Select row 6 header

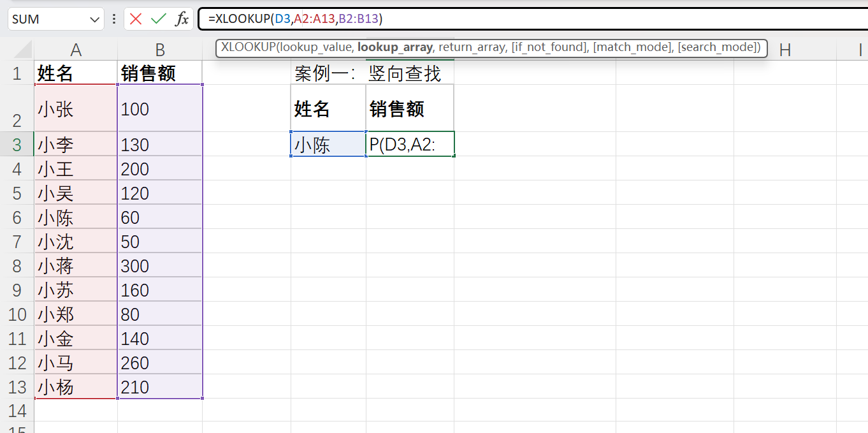click(17, 217)
